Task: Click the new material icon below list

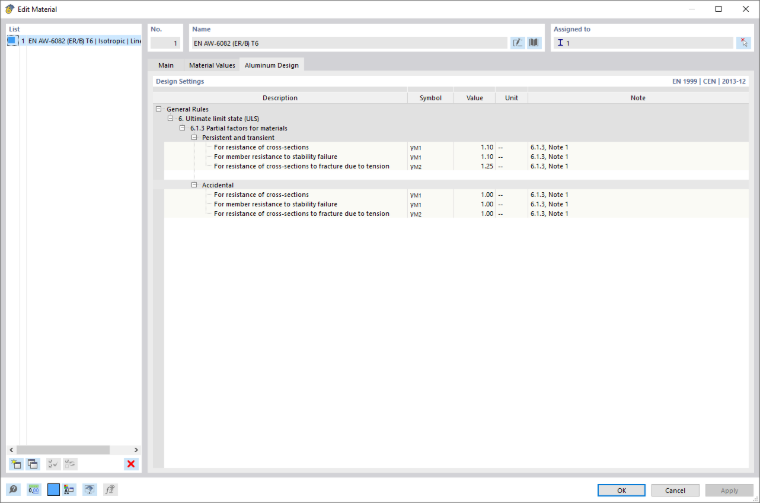Action: (x=16, y=464)
